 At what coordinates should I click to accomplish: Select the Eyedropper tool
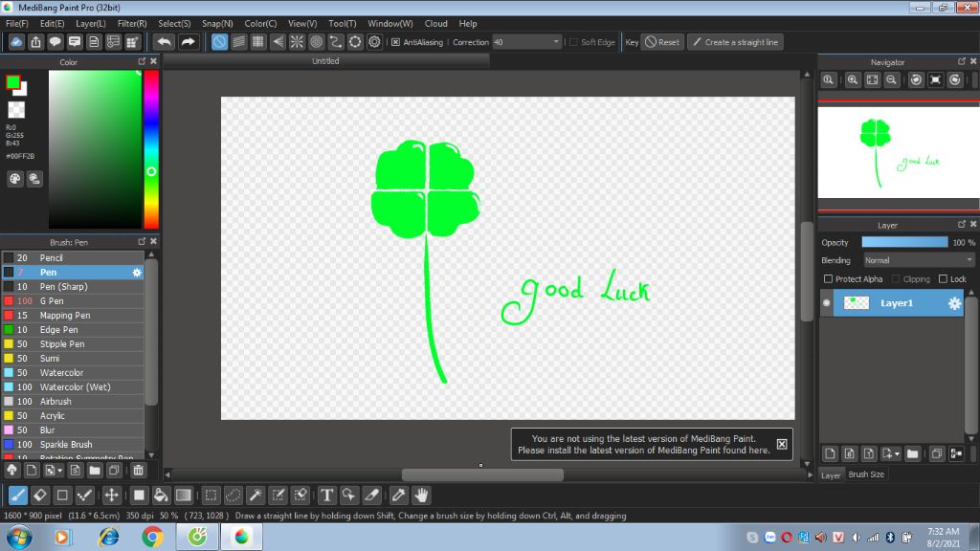pyautogui.click(x=398, y=496)
